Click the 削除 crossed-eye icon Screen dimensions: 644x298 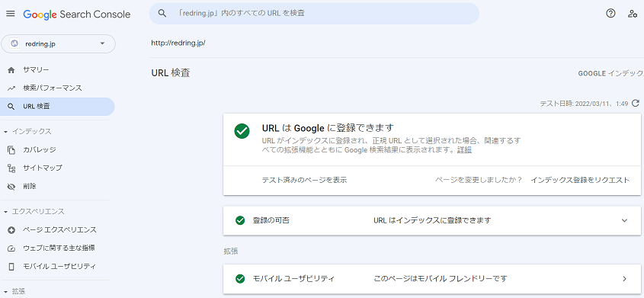click(11, 187)
